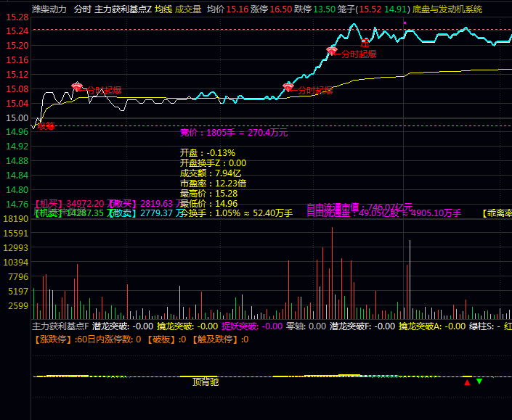Click the 自由流通市值 market cap text
Image resolution: width=512 pixels, height=420 pixels.
(x=333, y=207)
